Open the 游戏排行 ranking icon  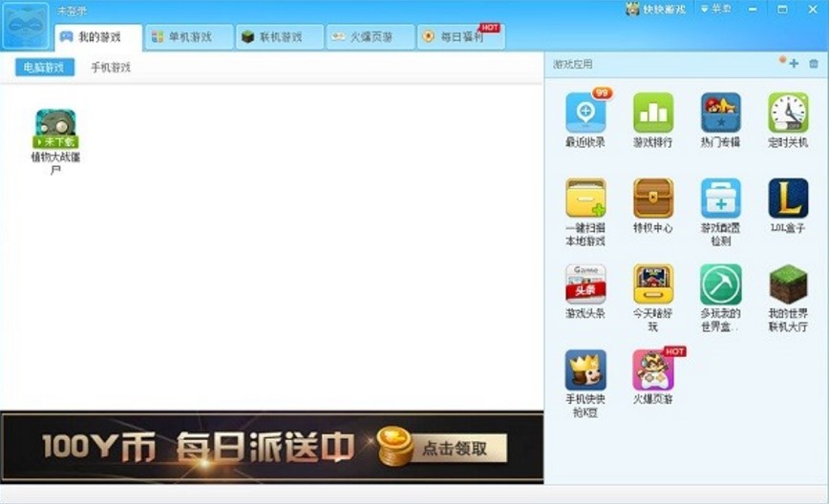tap(653, 113)
